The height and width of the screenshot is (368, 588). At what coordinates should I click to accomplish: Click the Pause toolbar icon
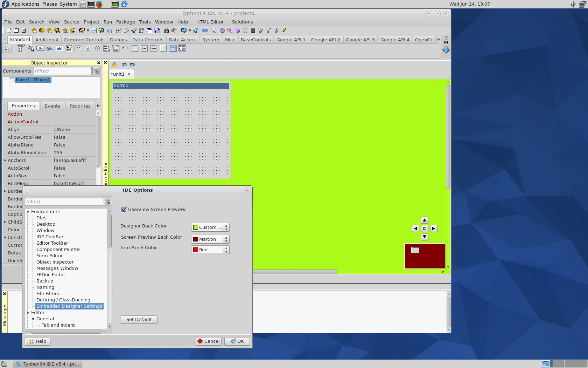(x=245, y=30)
